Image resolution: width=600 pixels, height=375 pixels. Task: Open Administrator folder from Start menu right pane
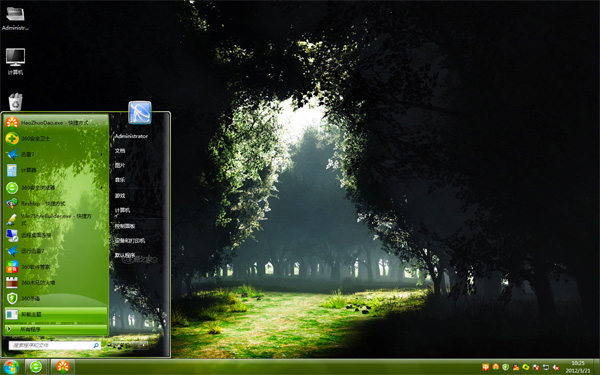tap(132, 136)
